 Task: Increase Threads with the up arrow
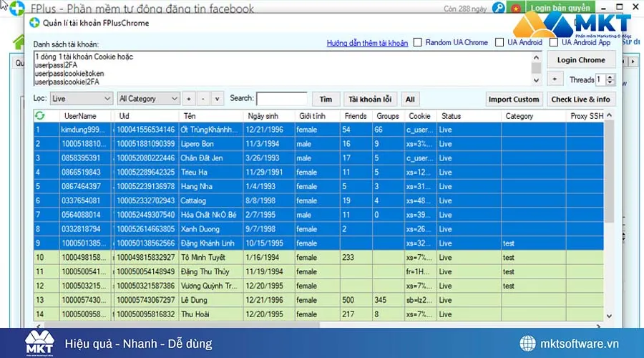pyautogui.click(x=610, y=77)
